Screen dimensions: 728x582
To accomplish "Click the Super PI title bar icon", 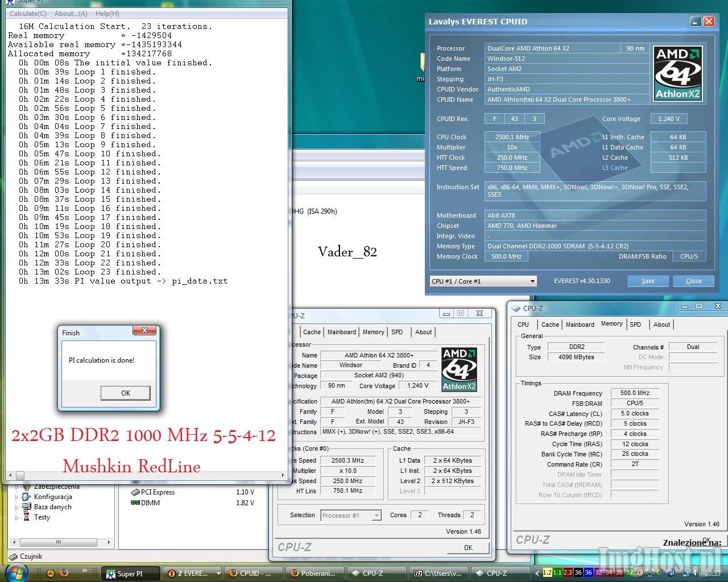I will point(10,2).
